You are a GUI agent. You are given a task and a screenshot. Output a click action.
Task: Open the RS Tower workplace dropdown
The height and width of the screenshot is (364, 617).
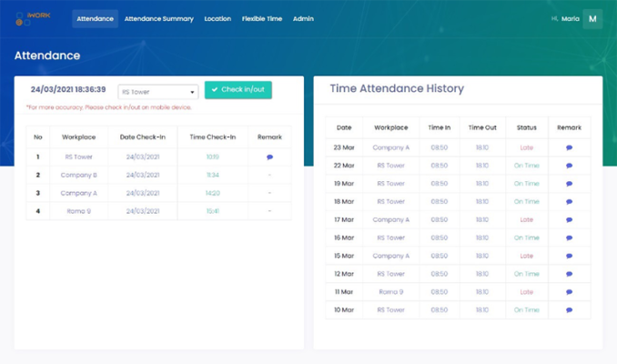157,92
